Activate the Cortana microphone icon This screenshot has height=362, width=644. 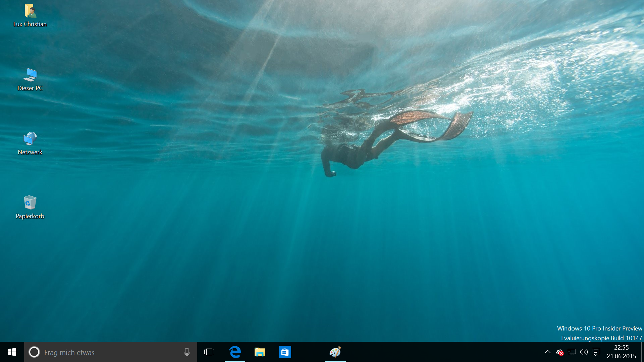pos(187,352)
